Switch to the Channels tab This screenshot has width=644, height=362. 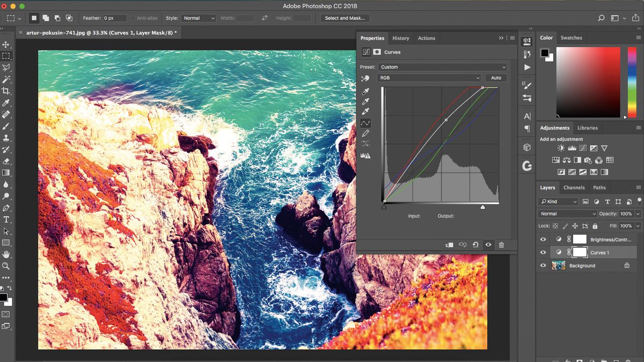pos(574,187)
